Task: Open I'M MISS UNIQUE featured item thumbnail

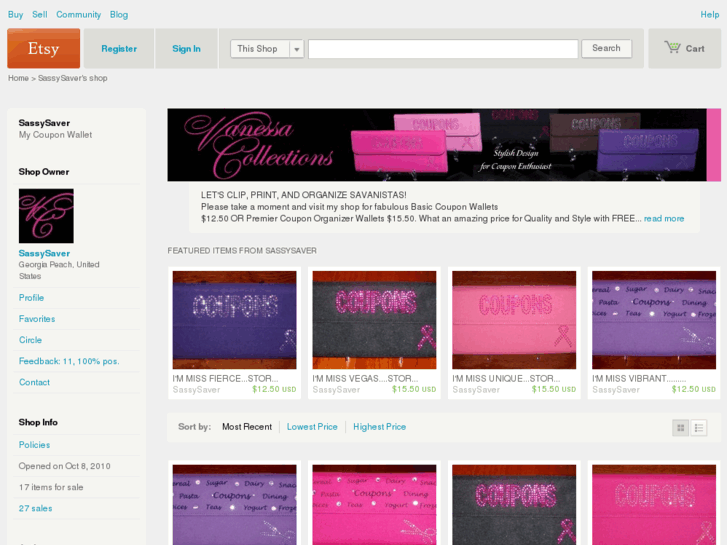Action: tap(514, 320)
